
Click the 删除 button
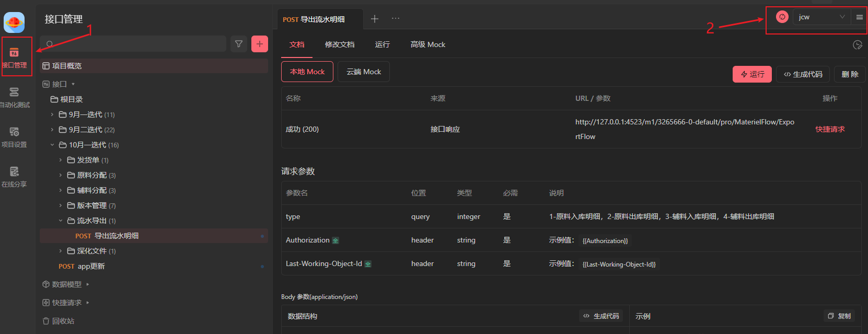pyautogui.click(x=850, y=74)
